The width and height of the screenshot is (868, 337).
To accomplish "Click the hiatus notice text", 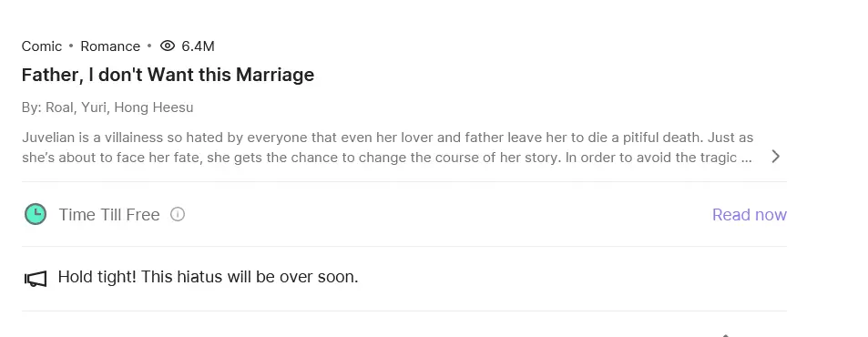I will (209, 277).
